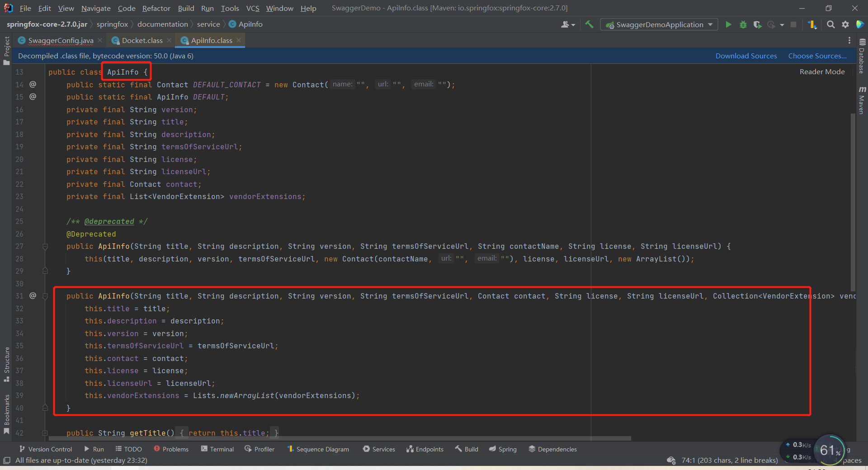Open the Endpoints tool window
Viewport: 868px width, 470px height.
pyautogui.click(x=425, y=449)
